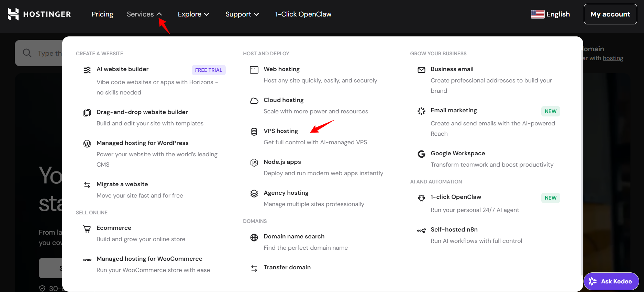The height and width of the screenshot is (292, 644).
Task: Collapse the Services dropdown menu
Action: [144, 14]
